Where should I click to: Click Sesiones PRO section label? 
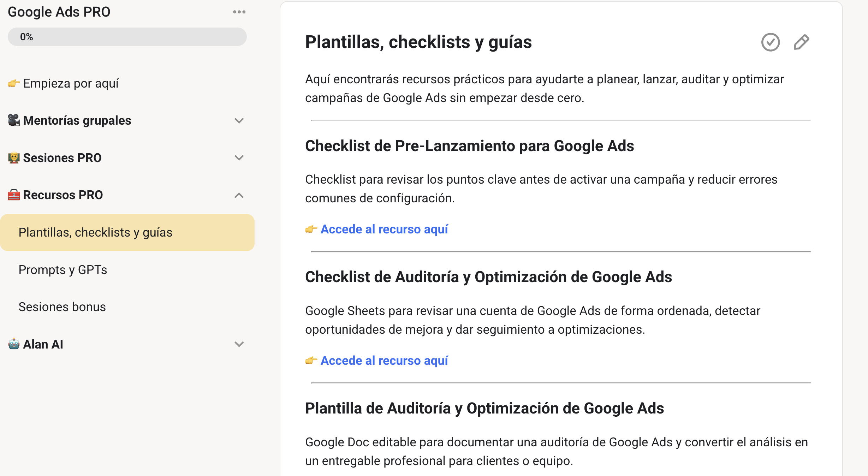click(x=62, y=158)
